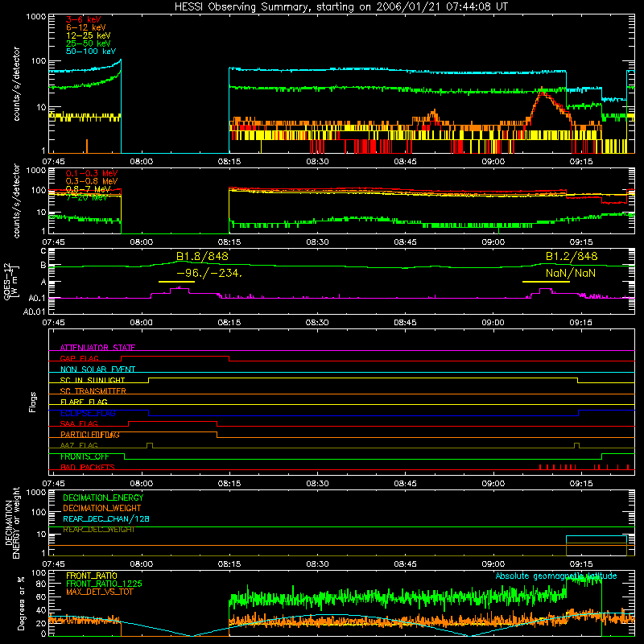Click the B1.8/848 flare annotation
The height and width of the screenshot is (644, 644).
pyautogui.click(x=202, y=257)
